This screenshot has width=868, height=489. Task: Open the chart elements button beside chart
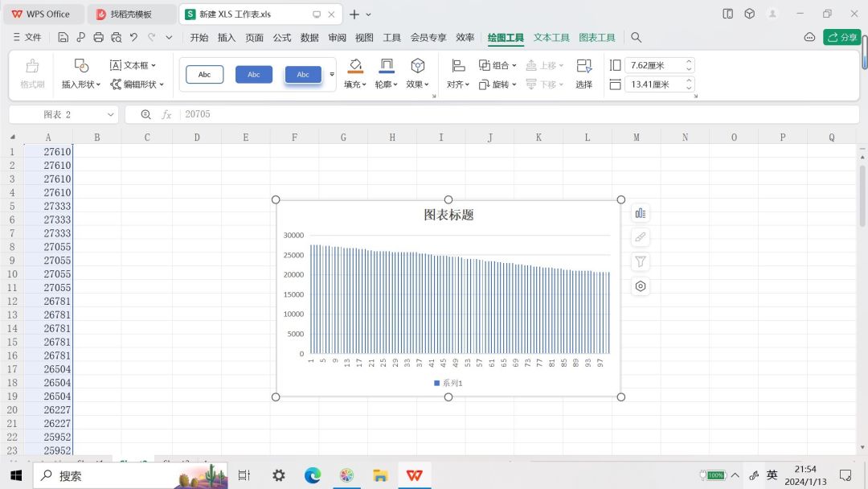tap(641, 213)
